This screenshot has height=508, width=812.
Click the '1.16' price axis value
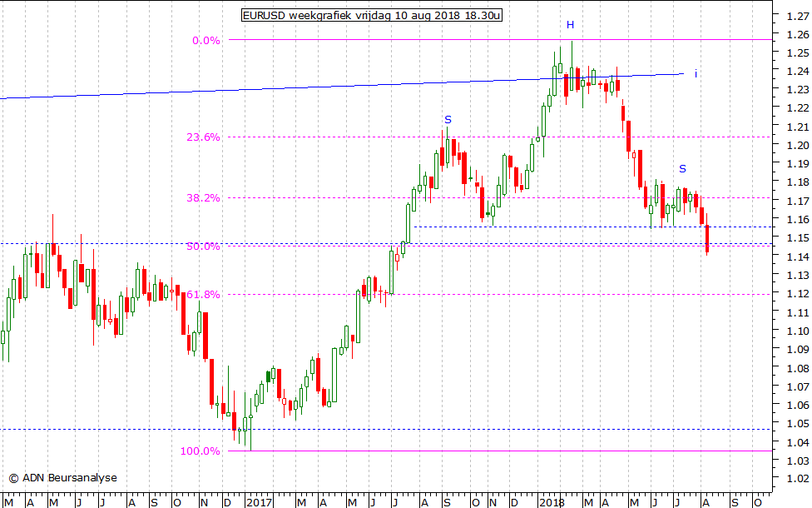pyautogui.click(x=798, y=219)
